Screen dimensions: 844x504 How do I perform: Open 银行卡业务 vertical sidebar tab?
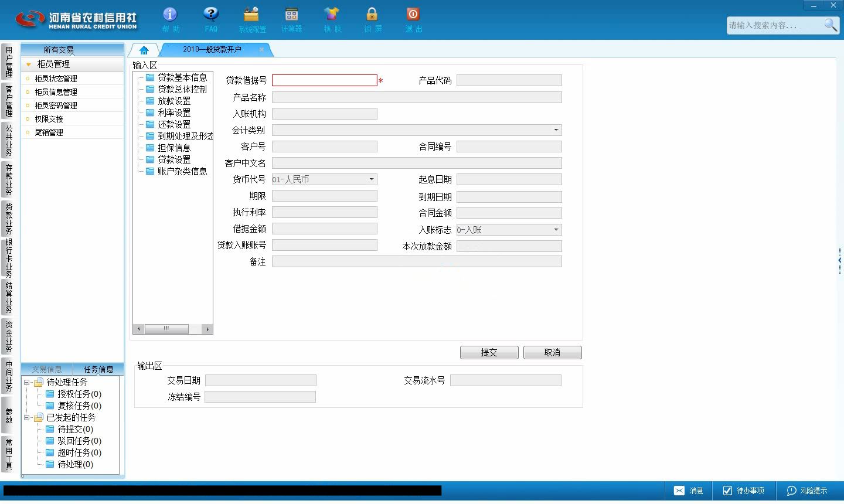(x=8, y=258)
